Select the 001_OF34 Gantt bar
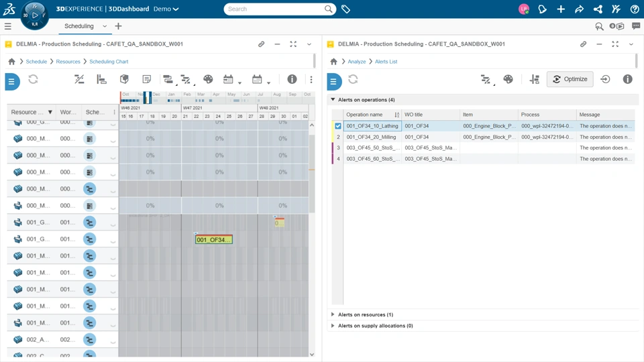 pyautogui.click(x=213, y=239)
